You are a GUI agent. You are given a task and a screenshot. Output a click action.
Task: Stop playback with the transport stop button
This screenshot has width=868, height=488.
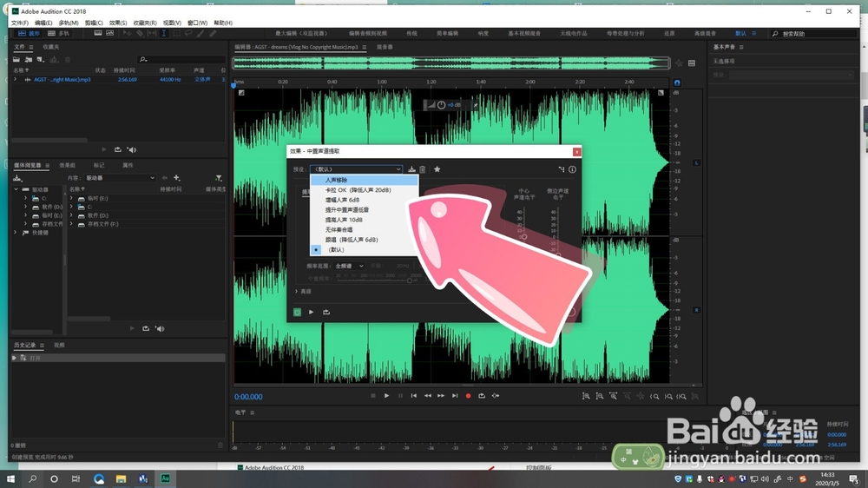(x=373, y=396)
